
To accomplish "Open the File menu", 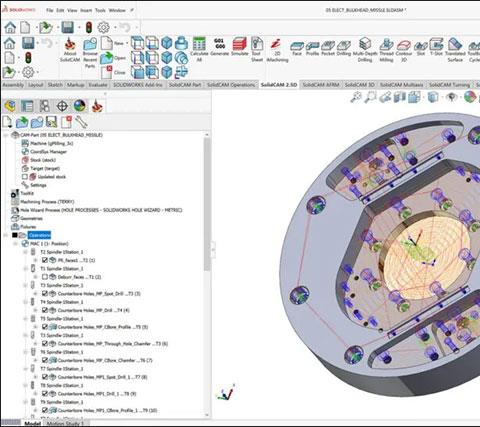I will tap(50, 10).
